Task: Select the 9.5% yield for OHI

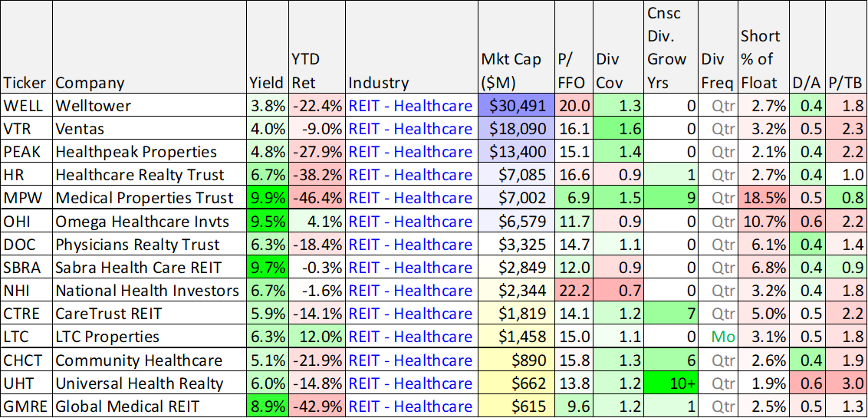Action: coord(268,222)
